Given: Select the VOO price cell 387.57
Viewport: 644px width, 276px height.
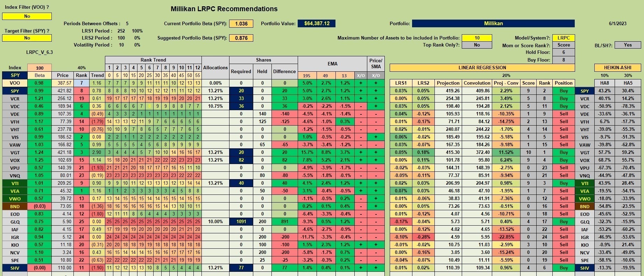Looking at the screenshot, I should click(63, 83).
